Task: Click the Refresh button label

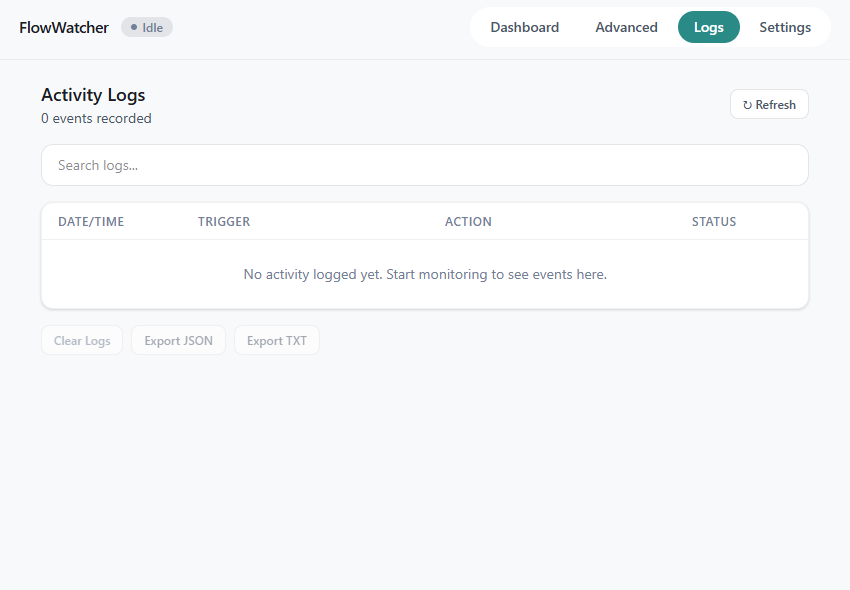Action: 775,105
